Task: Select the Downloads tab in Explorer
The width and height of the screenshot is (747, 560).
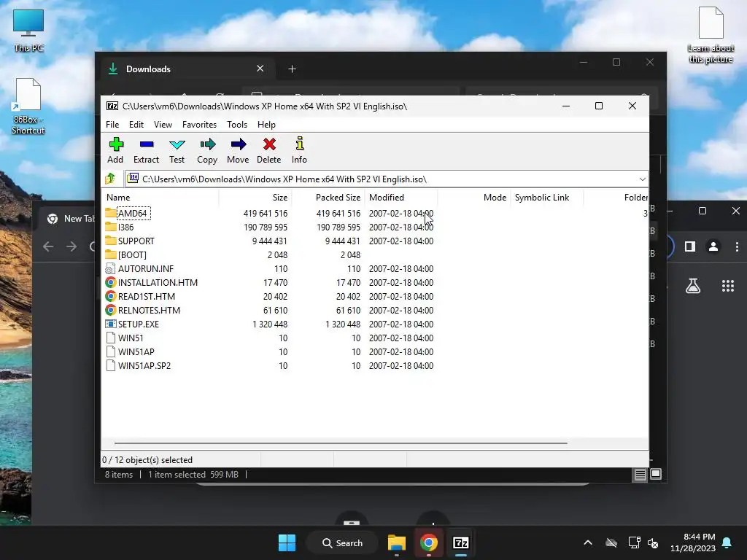Action: [x=186, y=69]
